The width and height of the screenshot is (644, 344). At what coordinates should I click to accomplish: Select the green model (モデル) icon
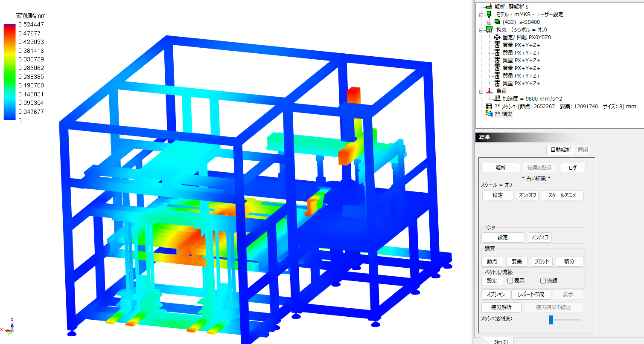coord(489,14)
